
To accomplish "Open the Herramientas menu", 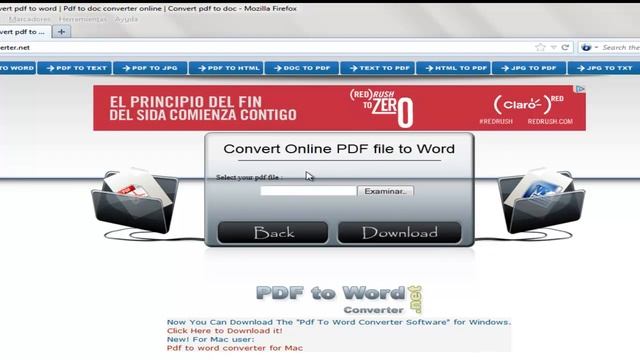I will click(82, 19).
